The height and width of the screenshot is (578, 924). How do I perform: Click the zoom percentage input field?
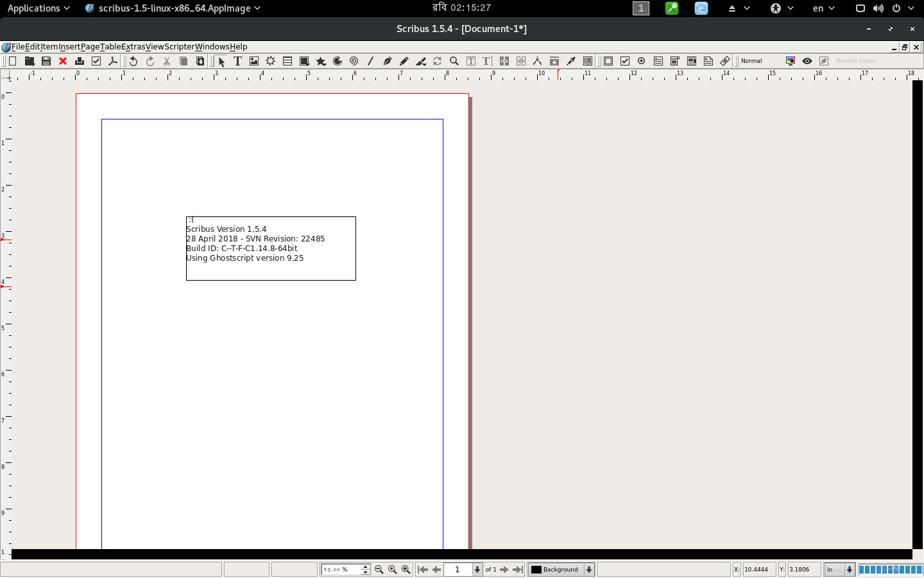341,570
